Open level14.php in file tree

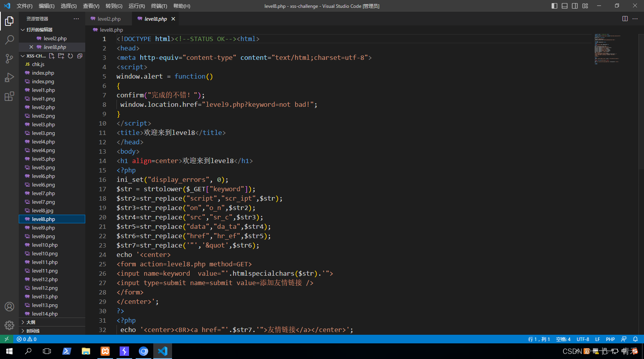click(x=52, y=314)
